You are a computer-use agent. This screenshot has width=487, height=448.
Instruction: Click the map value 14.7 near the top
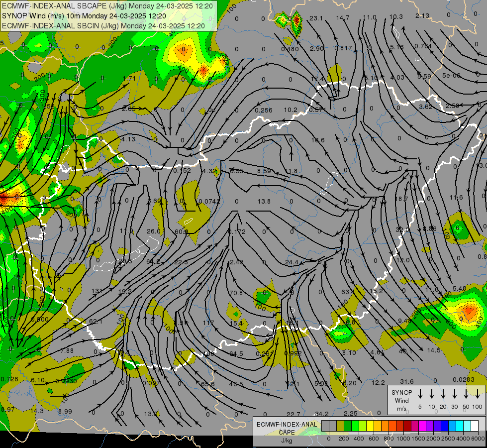(x=343, y=18)
